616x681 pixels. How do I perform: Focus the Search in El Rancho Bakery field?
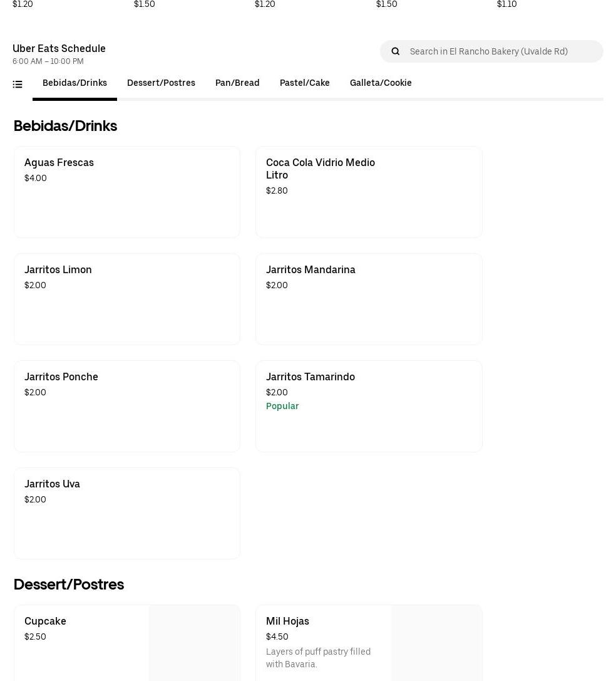point(491,51)
